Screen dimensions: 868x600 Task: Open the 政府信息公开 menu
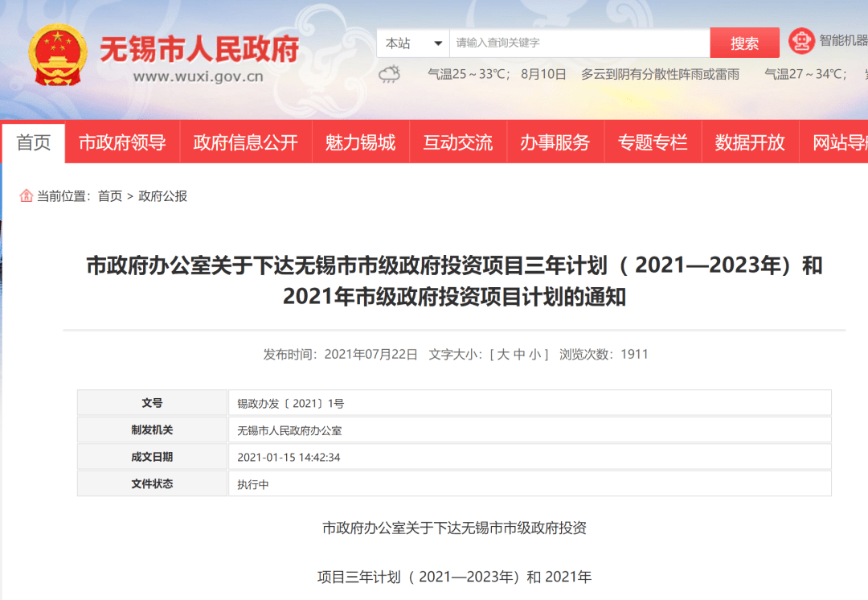tap(246, 142)
